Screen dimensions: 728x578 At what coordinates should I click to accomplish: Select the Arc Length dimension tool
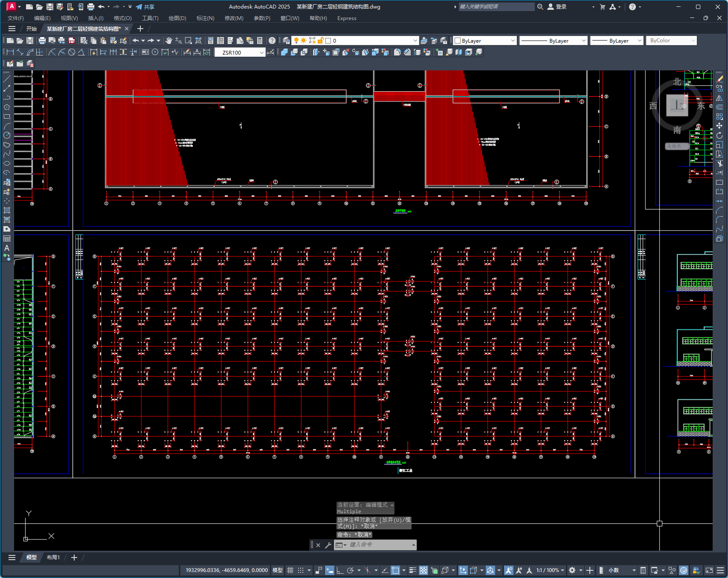[30, 52]
